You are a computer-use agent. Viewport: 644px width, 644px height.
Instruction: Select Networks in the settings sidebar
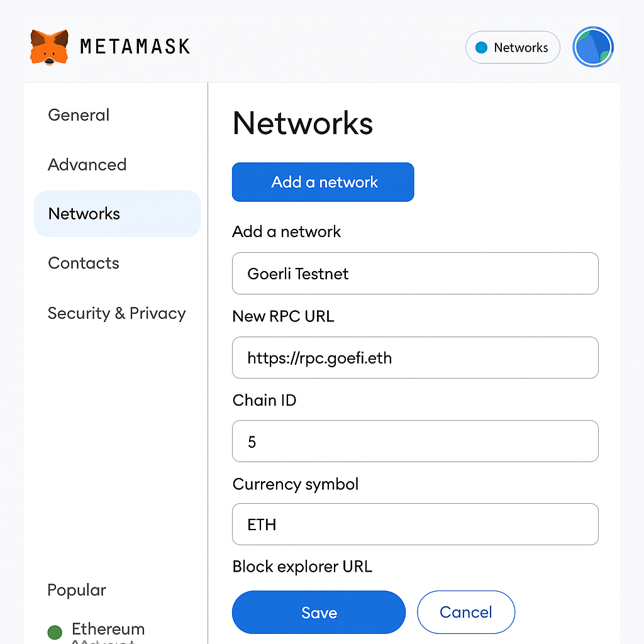tap(118, 214)
